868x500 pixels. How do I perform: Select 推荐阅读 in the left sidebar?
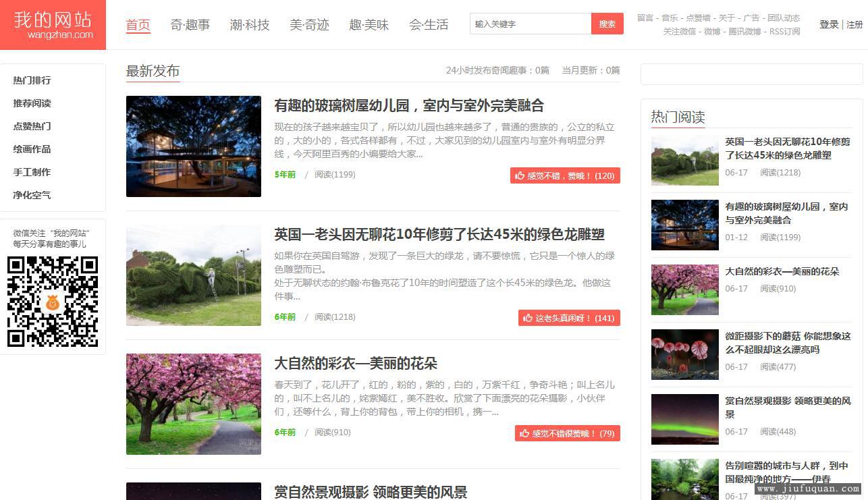point(32,103)
